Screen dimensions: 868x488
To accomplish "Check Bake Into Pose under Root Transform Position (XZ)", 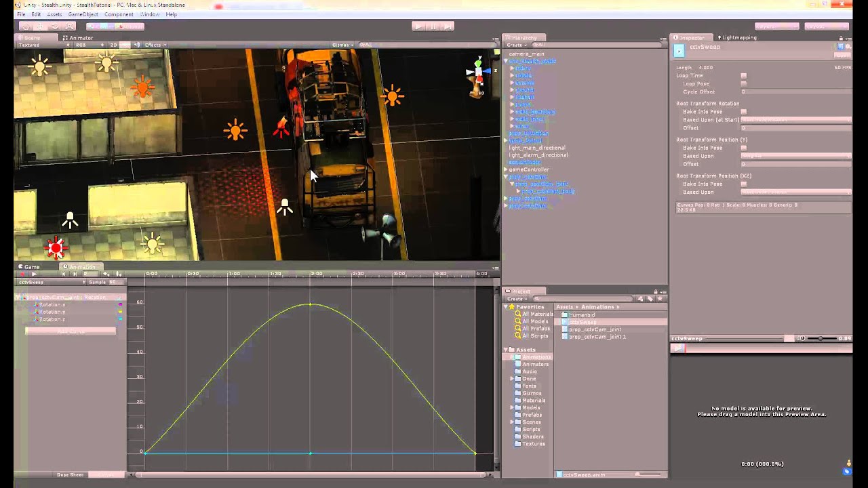I will (x=744, y=184).
